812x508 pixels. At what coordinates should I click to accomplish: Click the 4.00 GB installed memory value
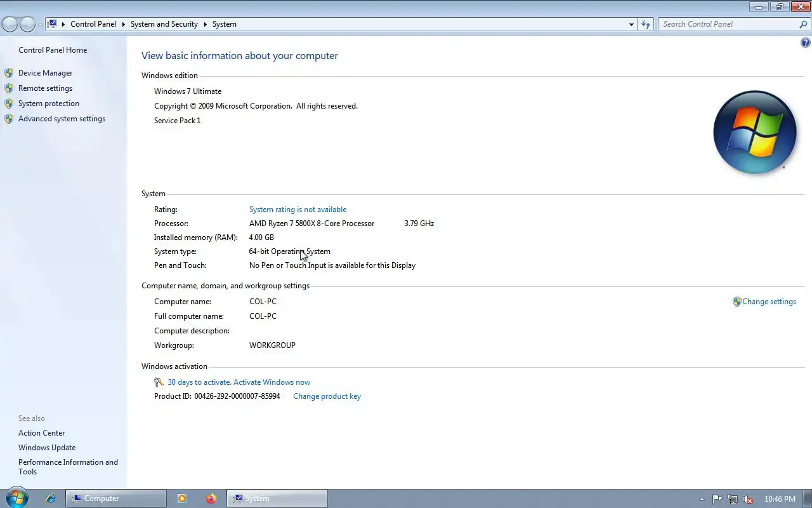click(x=261, y=237)
